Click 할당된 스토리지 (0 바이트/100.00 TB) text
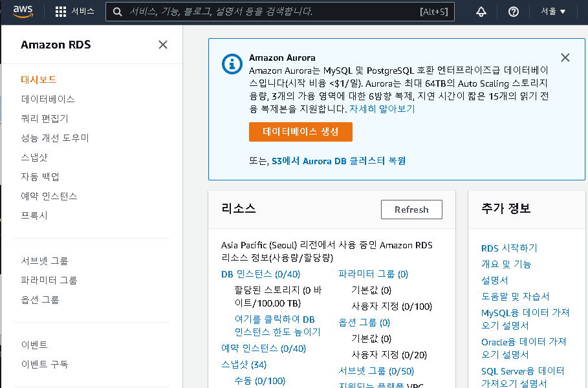Image resolution: width=588 pixels, height=388 pixels. (278, 297)
